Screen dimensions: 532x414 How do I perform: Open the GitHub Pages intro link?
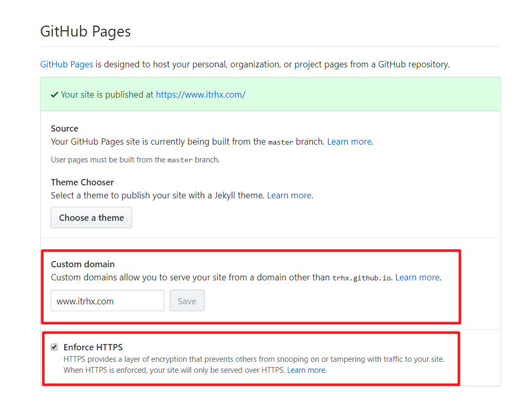point(66,64)
